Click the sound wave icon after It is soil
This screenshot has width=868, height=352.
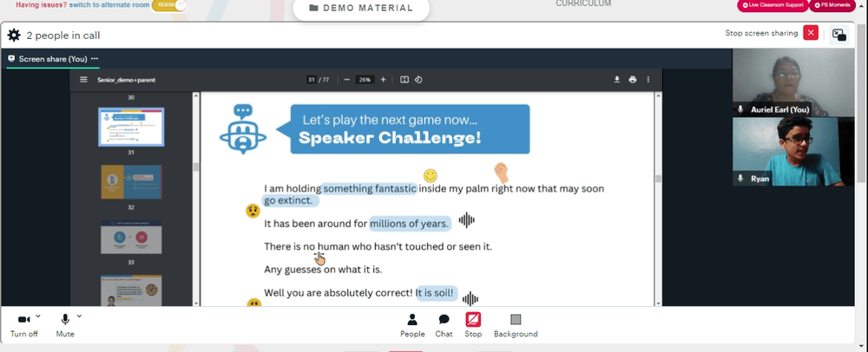point(470,299)
